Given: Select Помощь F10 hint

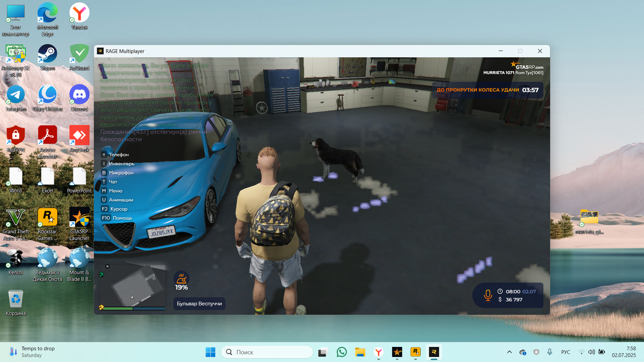Looking at the screenshot, I should click(117, 218).
